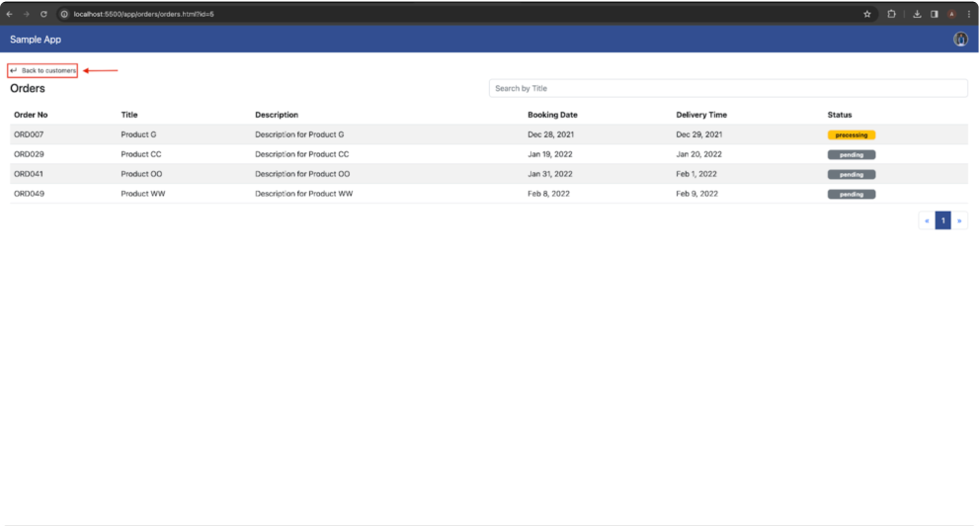
Task: Click the browser profile avatar
Action: pos(952,14)
